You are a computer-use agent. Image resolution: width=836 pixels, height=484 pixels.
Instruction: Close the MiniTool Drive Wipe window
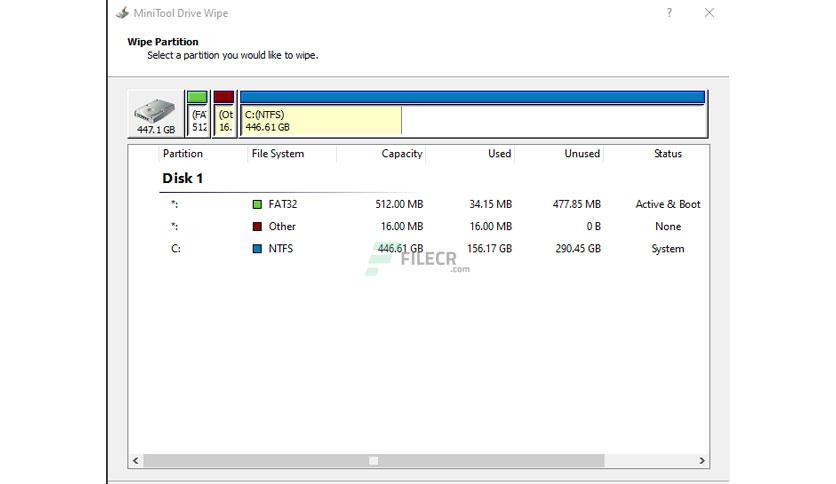(709, 13)
